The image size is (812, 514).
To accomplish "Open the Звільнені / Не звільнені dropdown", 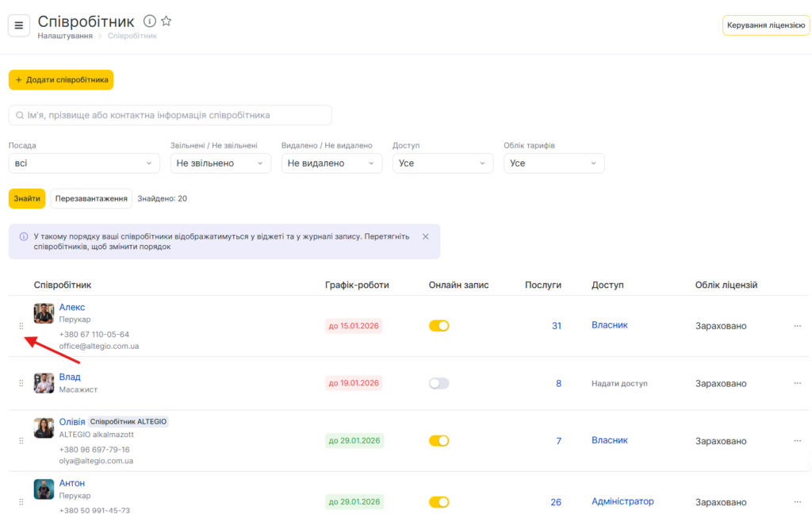I will tap(220, 163).
